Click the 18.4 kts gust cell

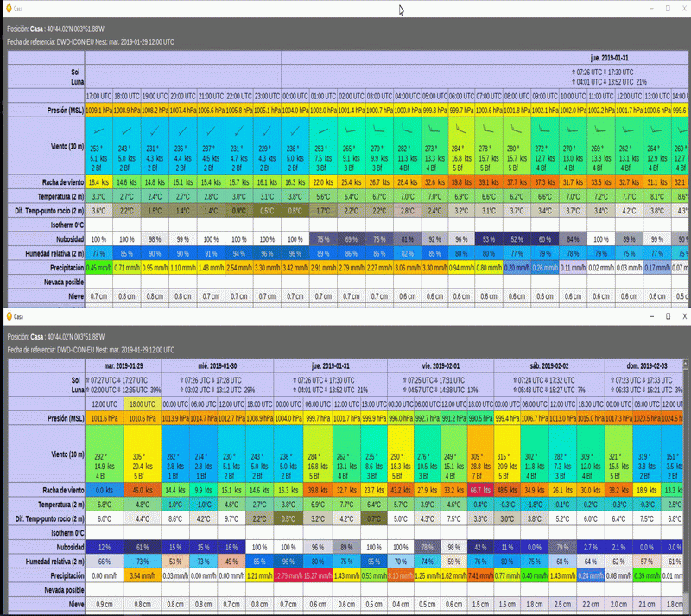click(x=98, y=181)
